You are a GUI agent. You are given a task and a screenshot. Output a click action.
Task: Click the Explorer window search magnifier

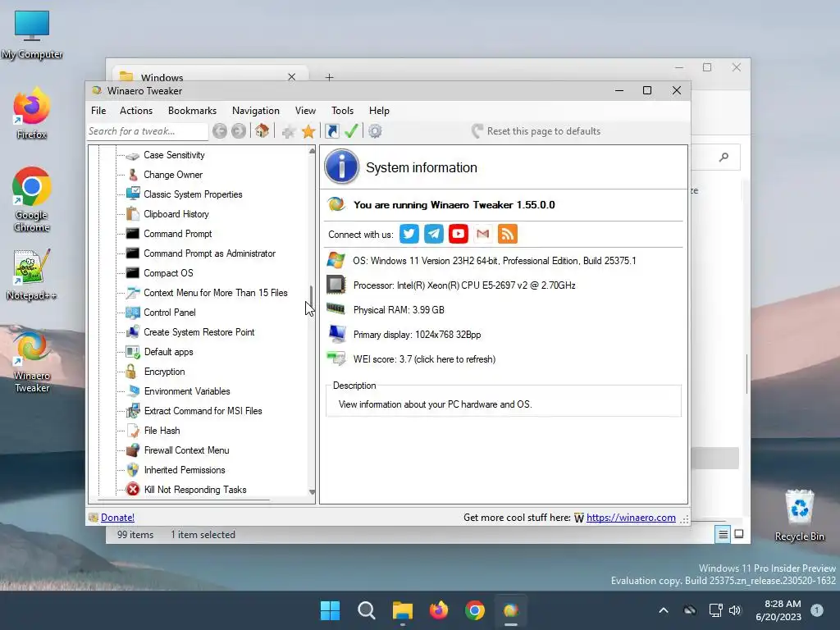pyautogui.click(x=724, y=157)
